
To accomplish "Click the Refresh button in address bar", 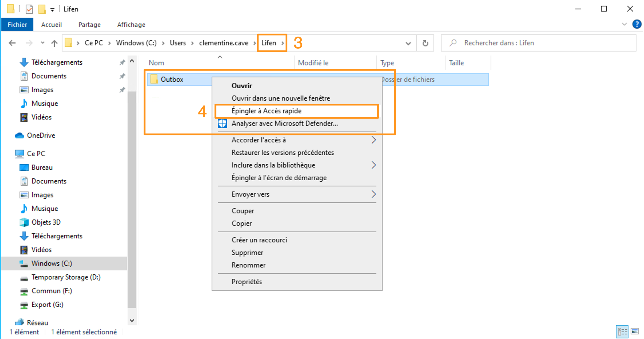I will click(x=425, y=43).
